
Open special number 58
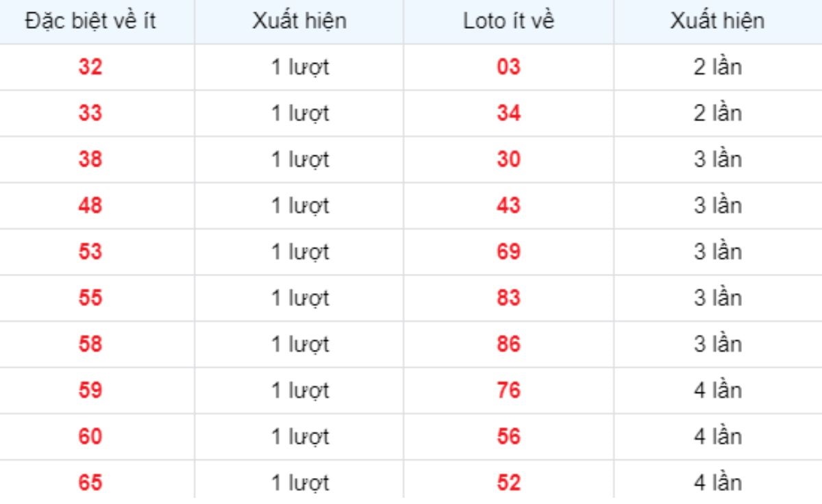click(90, 344)
